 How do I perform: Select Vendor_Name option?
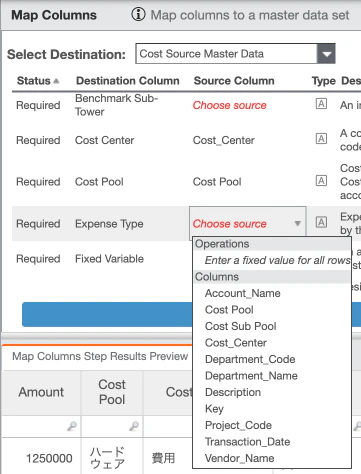click(x=240, y=458)
